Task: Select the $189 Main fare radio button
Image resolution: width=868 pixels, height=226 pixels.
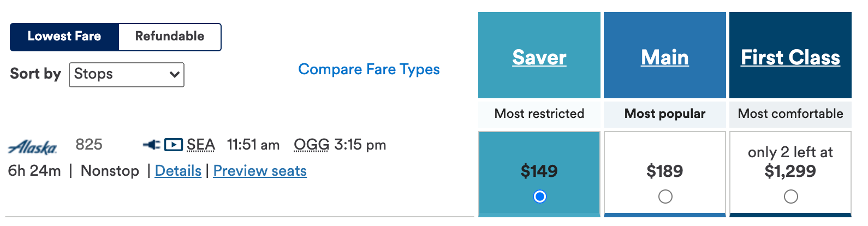Action: [x=665, y=197]
